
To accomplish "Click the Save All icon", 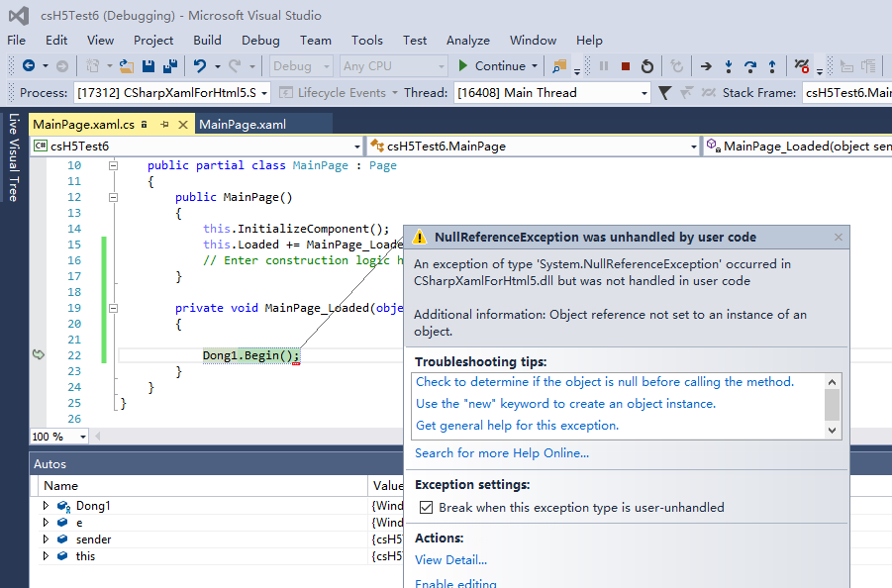I will (170, 66).
